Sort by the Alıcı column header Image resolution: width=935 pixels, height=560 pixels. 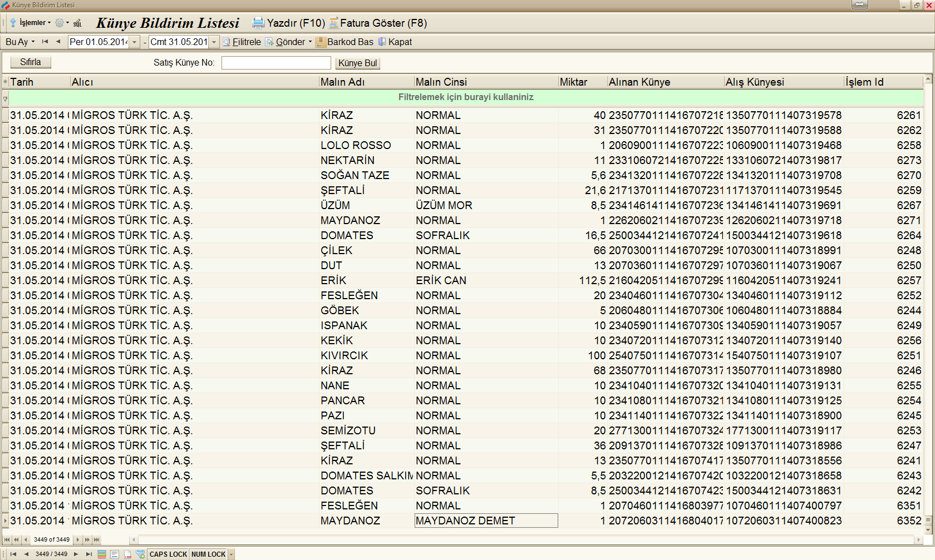pos(194,82)
